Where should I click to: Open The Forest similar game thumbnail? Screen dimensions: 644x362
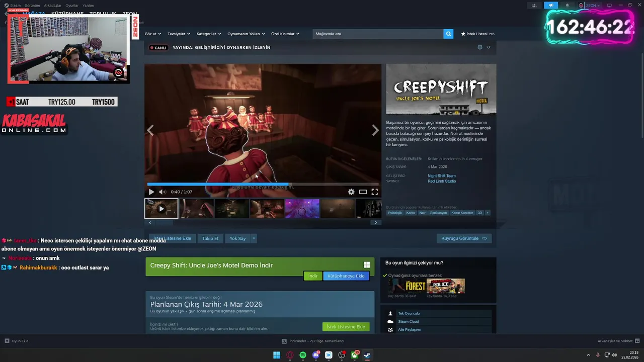click(407, 286)
